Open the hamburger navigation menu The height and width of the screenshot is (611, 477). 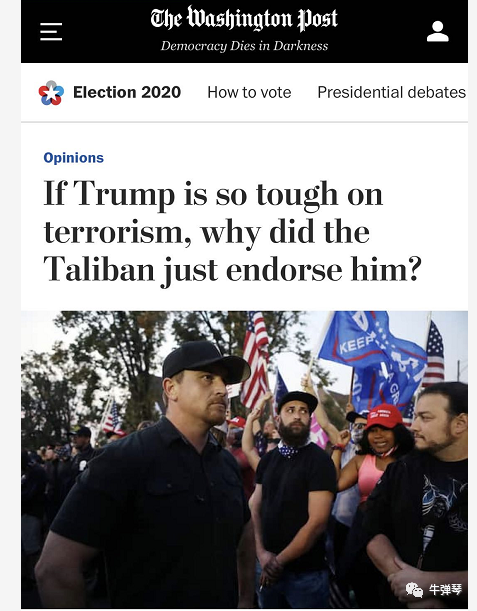(x=51, y=32)
